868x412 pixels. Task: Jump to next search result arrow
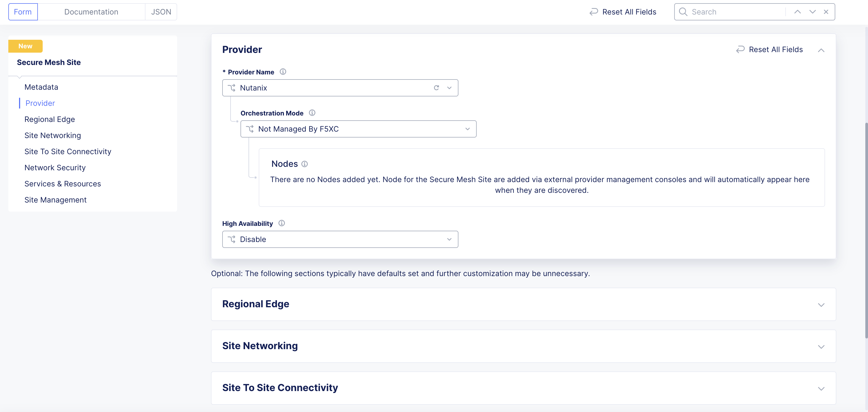tap(812, 12)
